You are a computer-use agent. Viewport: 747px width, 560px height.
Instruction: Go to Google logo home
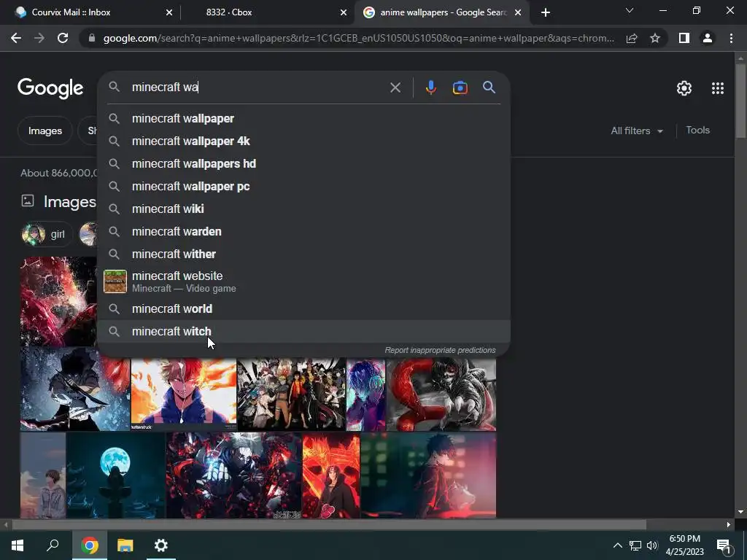pos(50,88)
